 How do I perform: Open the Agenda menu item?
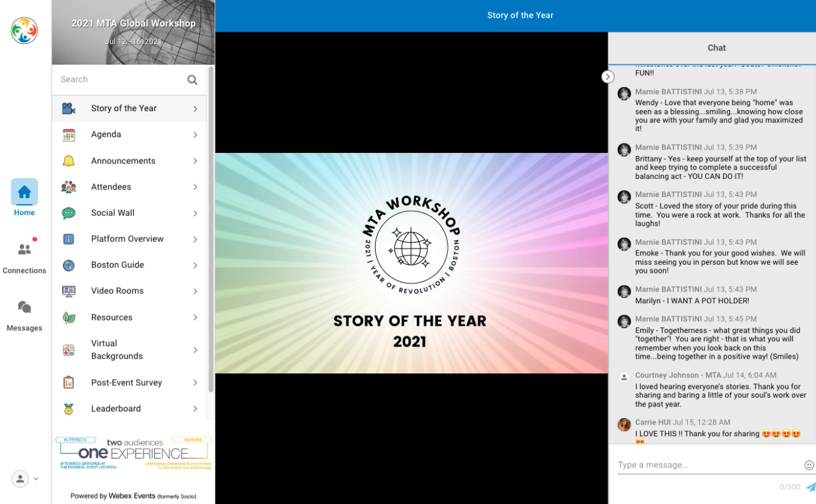[x=129, y=135]
